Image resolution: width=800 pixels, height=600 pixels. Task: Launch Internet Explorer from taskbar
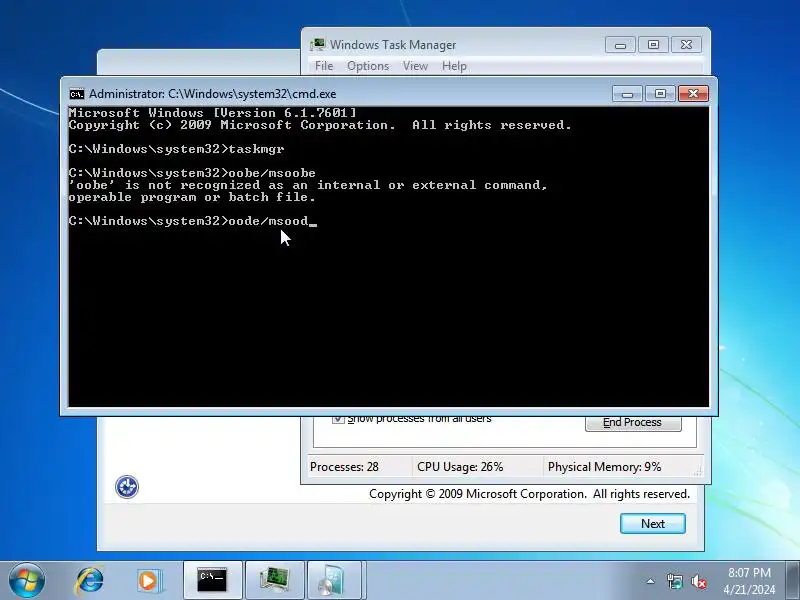pyautogui.click(x=90, y=581)
